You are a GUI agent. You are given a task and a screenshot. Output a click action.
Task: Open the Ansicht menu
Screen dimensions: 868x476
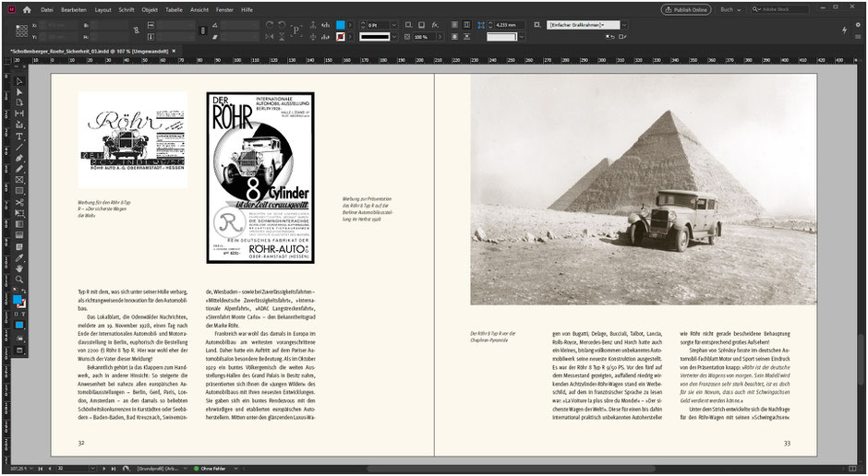click(x=199, y=9)
